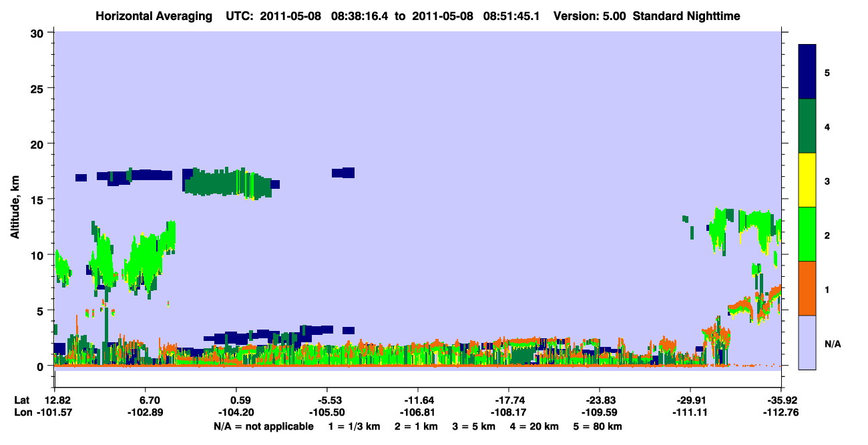The image size is (868, 445).
Task: Click longitude value -109.59
Action: [600, 412]
